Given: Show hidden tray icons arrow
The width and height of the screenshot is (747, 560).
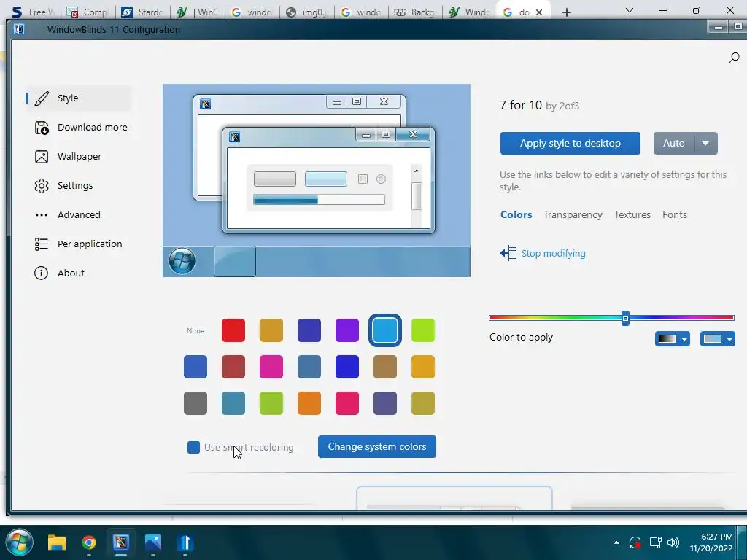Looking at the screenshot, I should tap(616, 542).
